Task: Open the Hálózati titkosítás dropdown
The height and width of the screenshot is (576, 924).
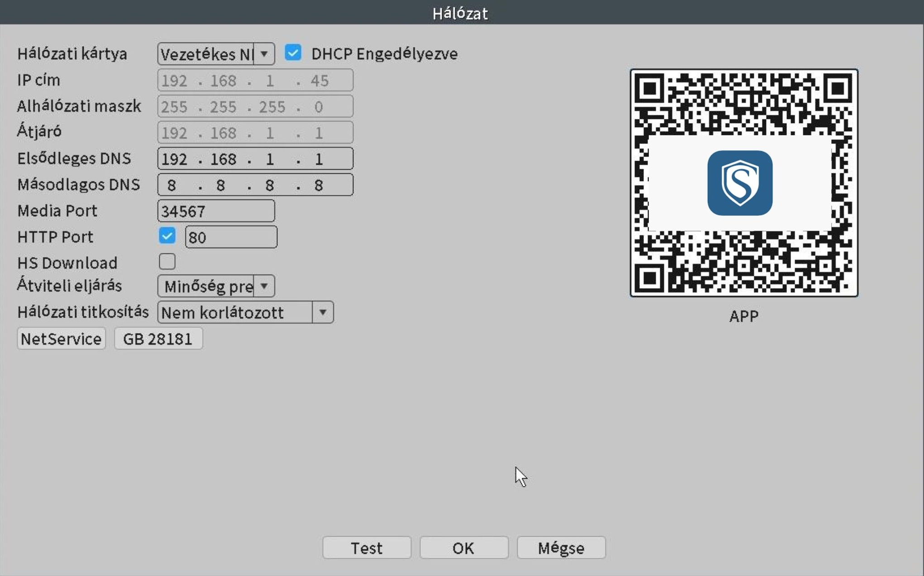Action: coord(245,312)
